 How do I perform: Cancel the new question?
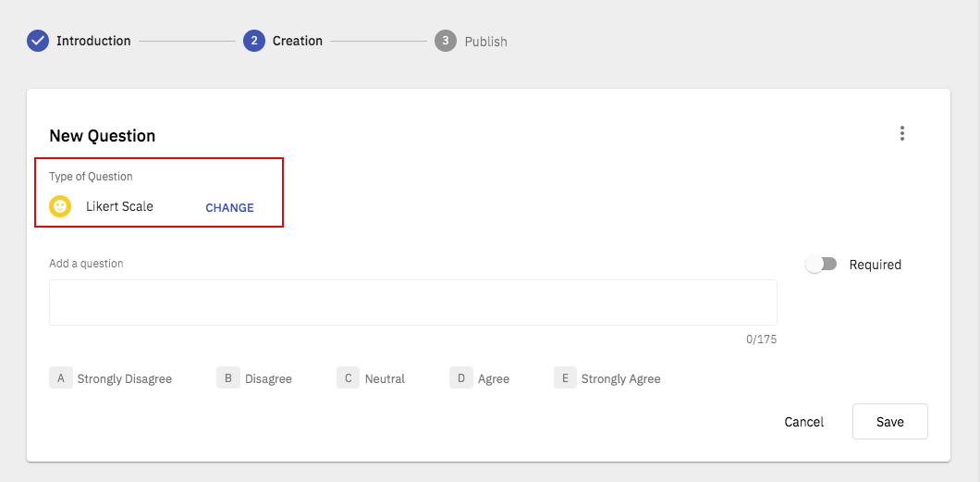pyautogui.click(x=803, y=422)
